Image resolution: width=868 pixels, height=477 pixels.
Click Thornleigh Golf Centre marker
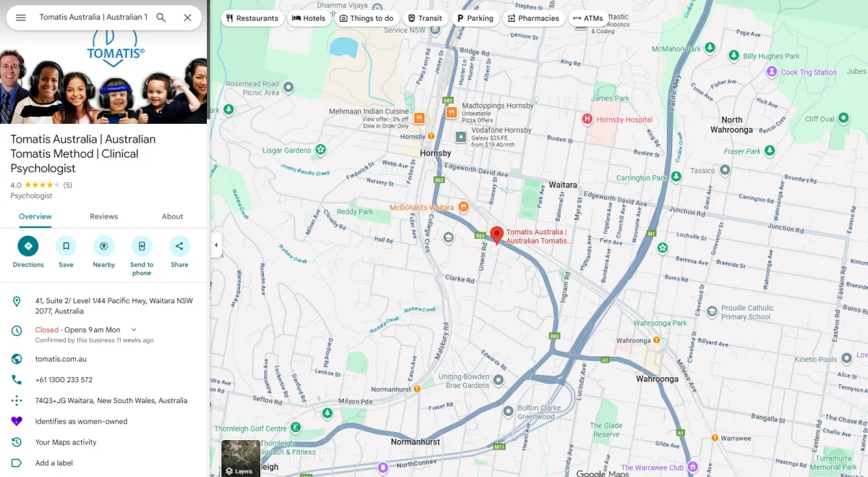tap(295, 428)
